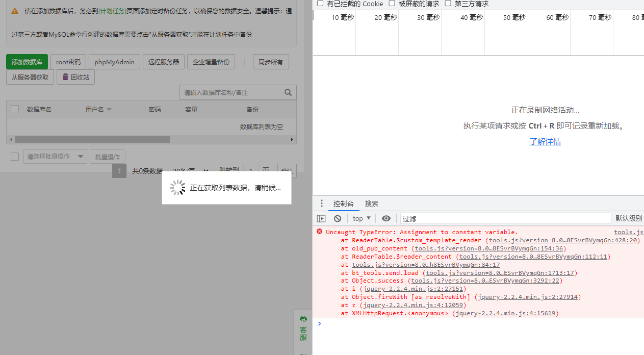Click page number 1 in pagination
Screen dimensions: 644x355
(119, 171)
